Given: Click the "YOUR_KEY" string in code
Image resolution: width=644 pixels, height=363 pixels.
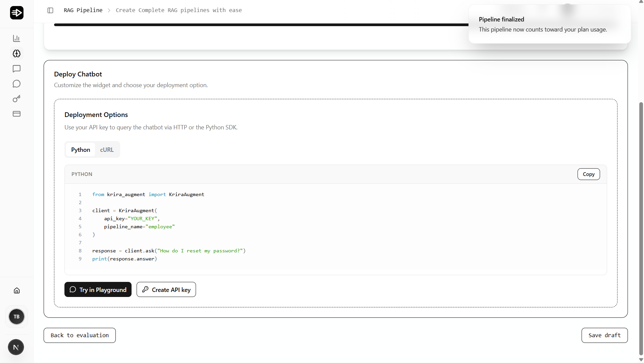Looking at the screenshot, I should (x=142, y=219).
